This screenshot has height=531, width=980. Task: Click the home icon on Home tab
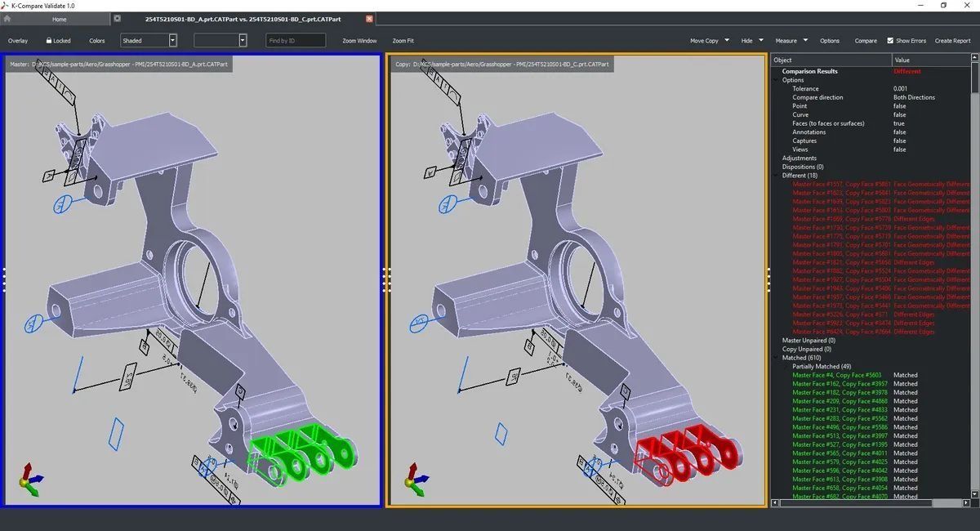coord(7,19)
